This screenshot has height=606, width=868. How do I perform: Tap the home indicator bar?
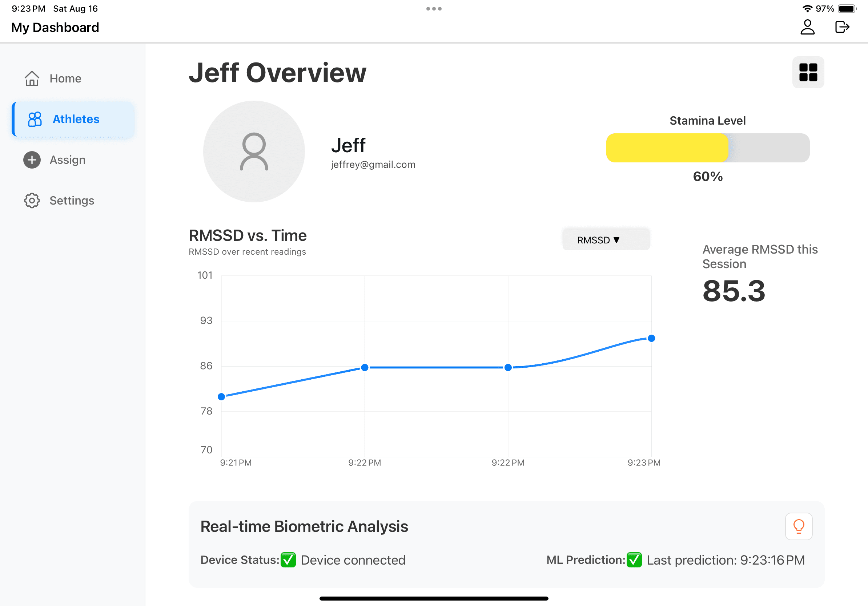click(434, 598)
